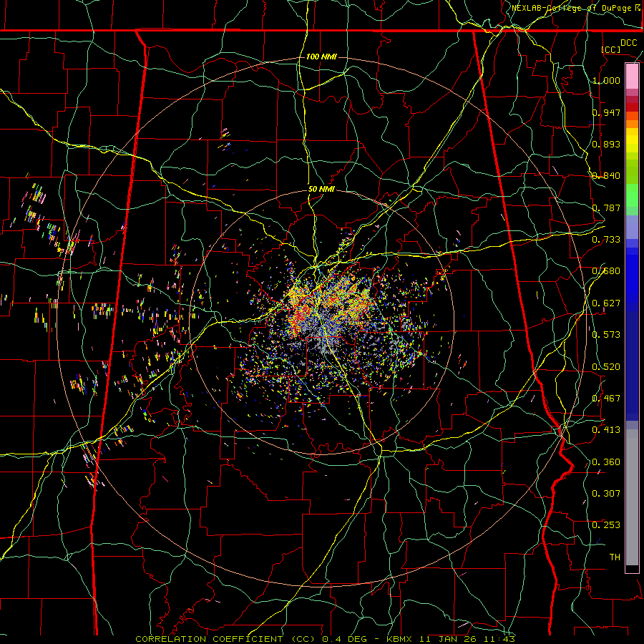The height and width of the screenshot is (644, 644).
Task: Select the 0.413 legend value
Action: (606, 430)
